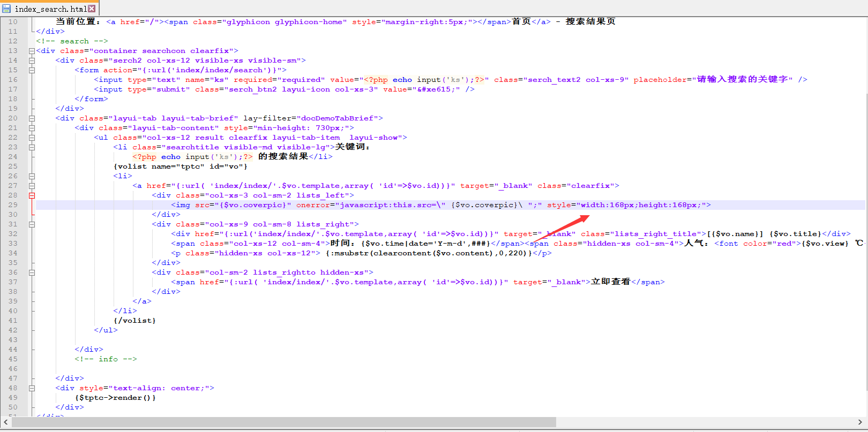Click the closing "</form>" tag on line 18
This screenshot has height=432, width=868.
tap(91, 99)
